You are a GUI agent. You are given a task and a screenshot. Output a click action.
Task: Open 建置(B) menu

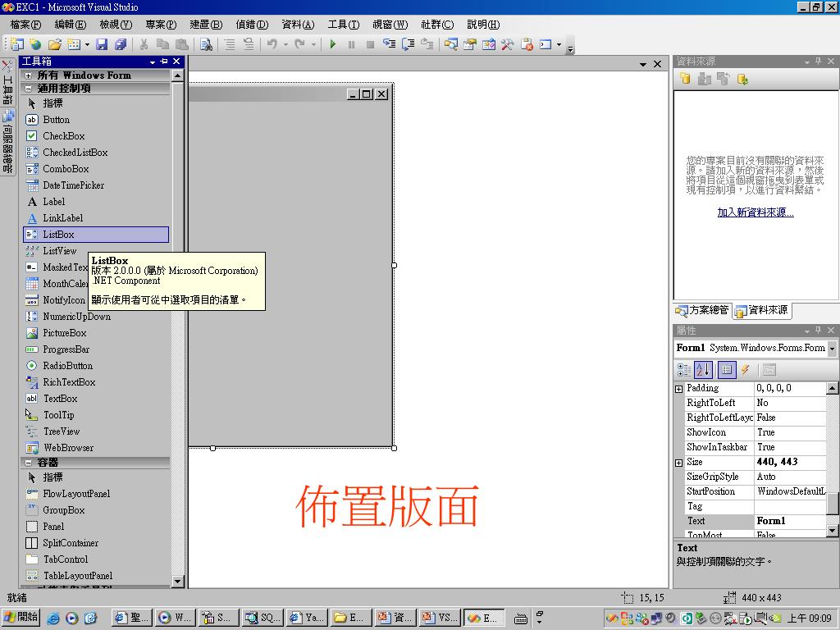pyautogui.click(x=206, y=25)
